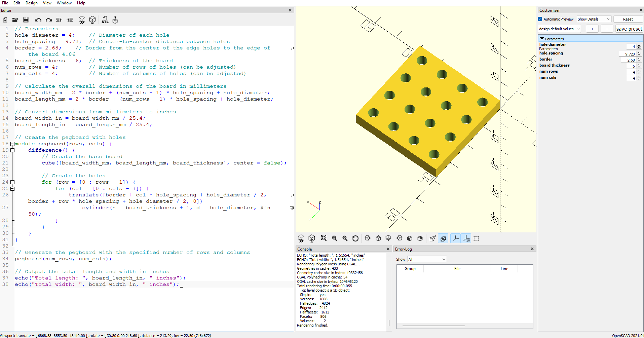Viewport: 644px width, 338px height.
Task: Render the design with CGAL
Action: [92, 20]
